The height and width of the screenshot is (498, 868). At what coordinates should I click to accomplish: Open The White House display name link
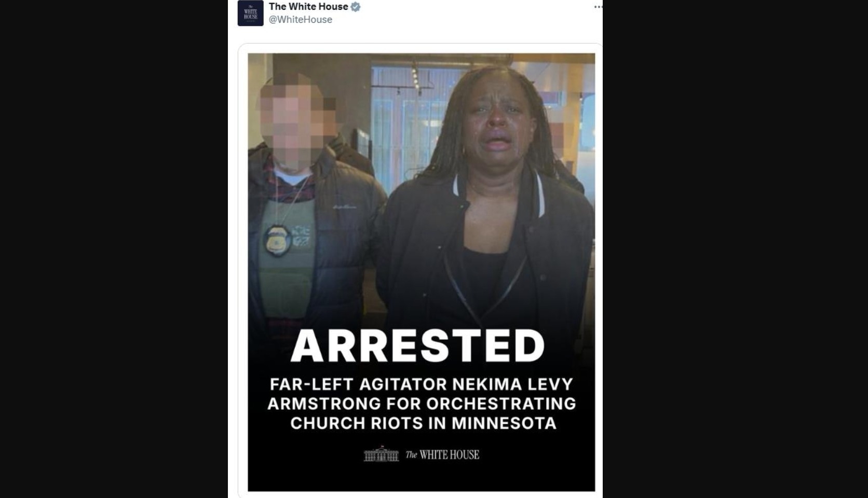308,7
